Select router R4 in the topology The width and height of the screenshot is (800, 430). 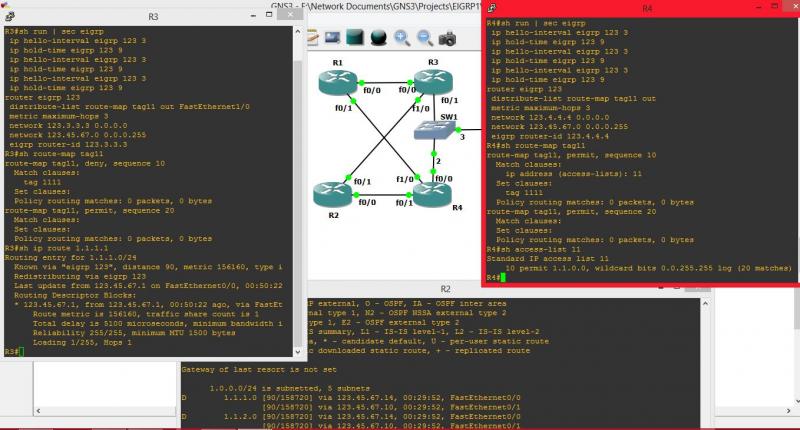(432, 194)
